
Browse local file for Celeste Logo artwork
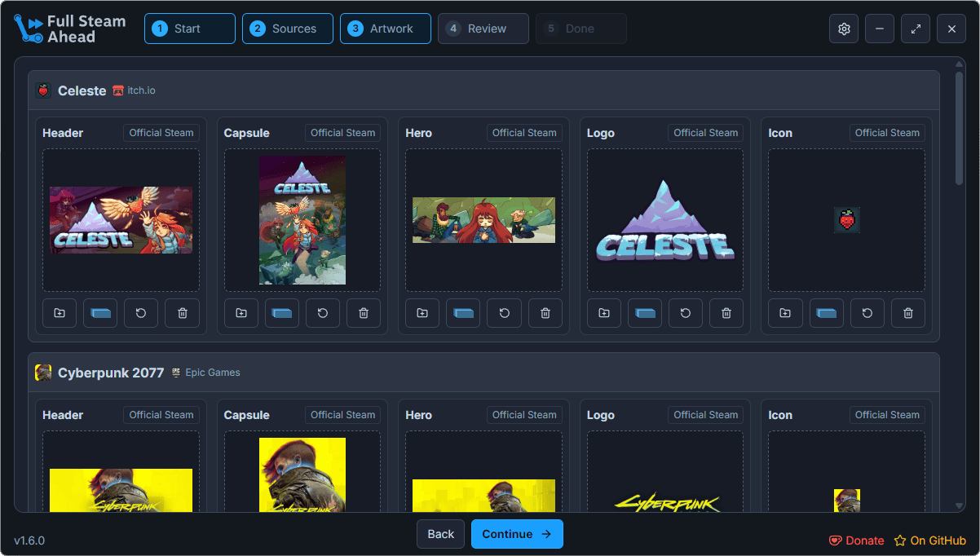[604, 313]
